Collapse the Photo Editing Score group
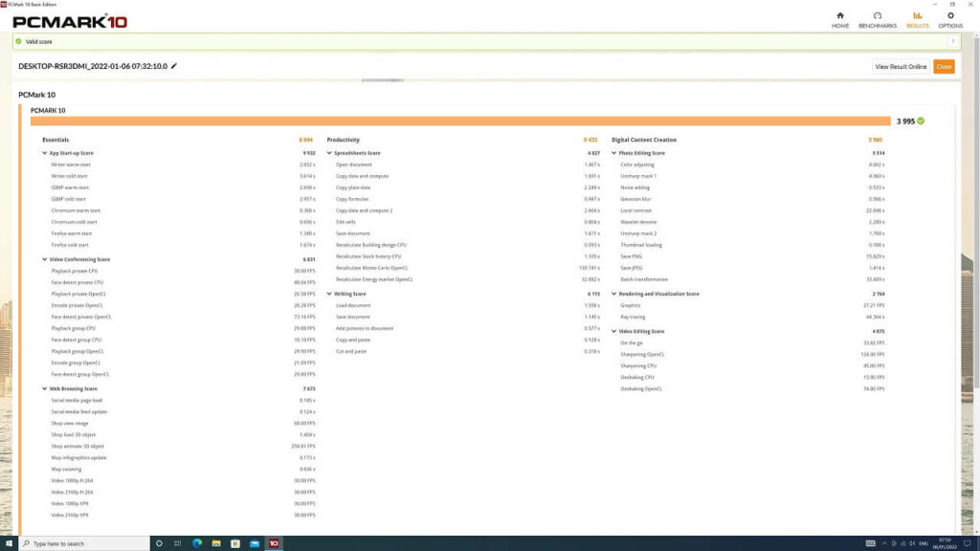Screen dimensions: 980x551 pos(613,153)
